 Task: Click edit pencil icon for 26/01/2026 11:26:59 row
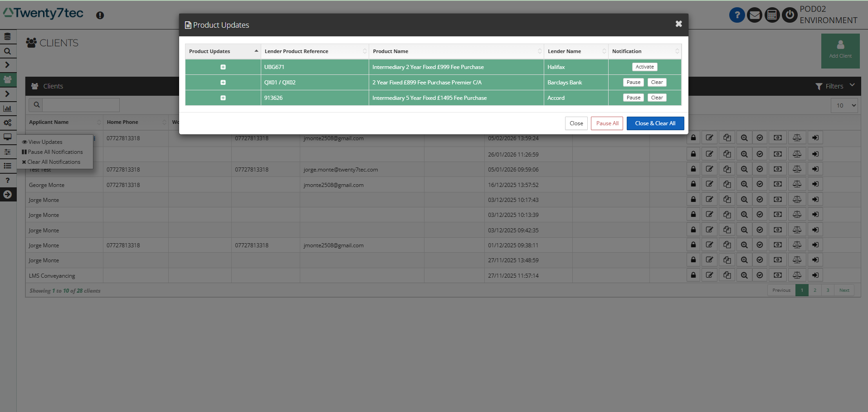click(x=710, y=154)
